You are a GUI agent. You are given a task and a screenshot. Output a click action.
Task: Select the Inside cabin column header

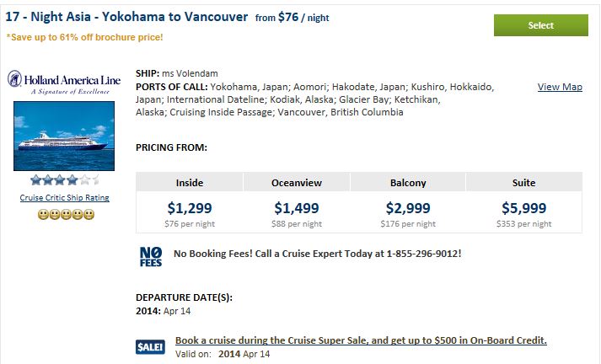[190, 183]
